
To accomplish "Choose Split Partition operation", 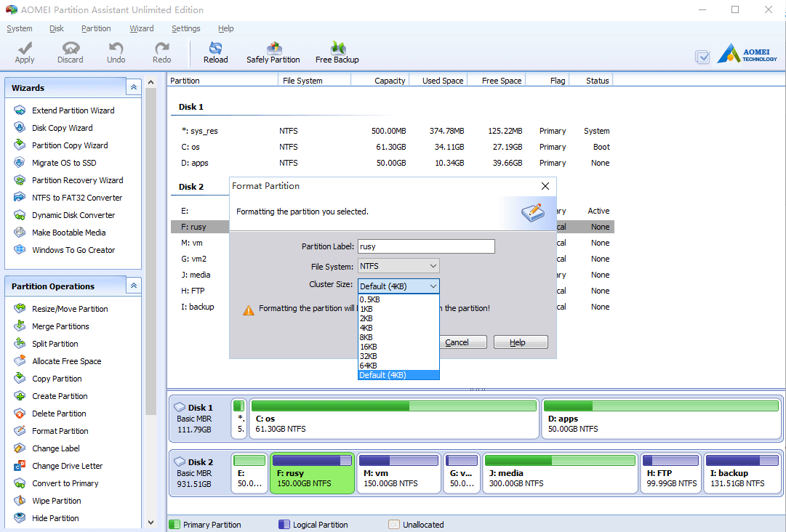I will pyautogui.click(x=55, y=344).
